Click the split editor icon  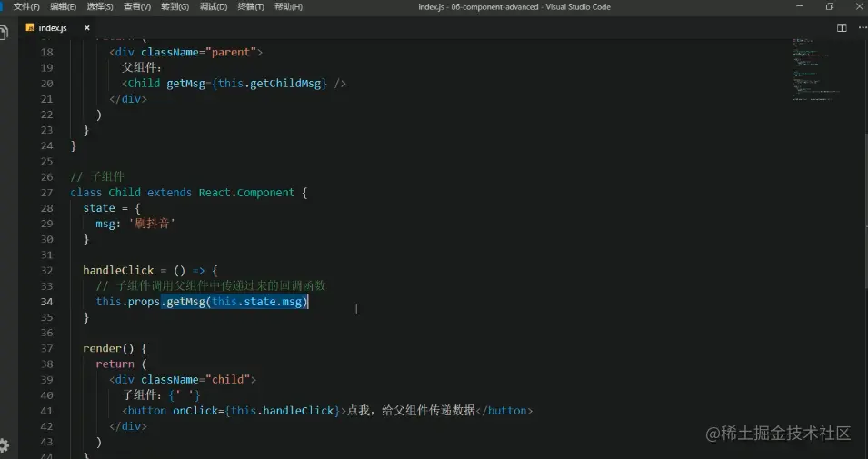coord(842,27)
